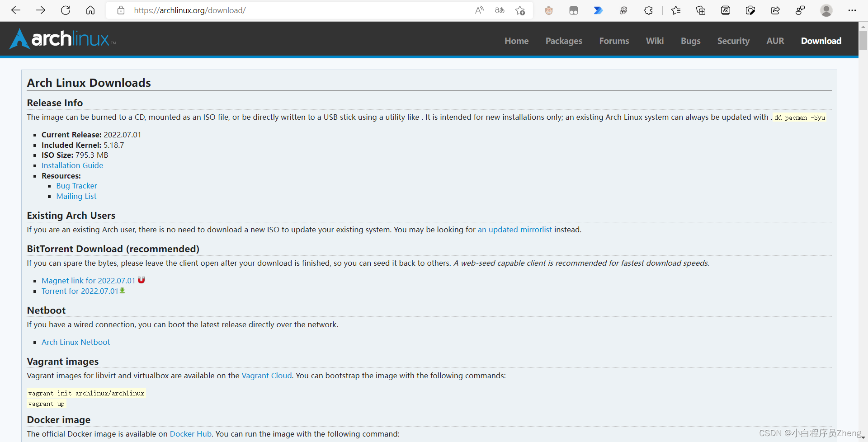The image size is (868, 442).
Task: Open the monkey face extension icon
Action: pos(549,10)
